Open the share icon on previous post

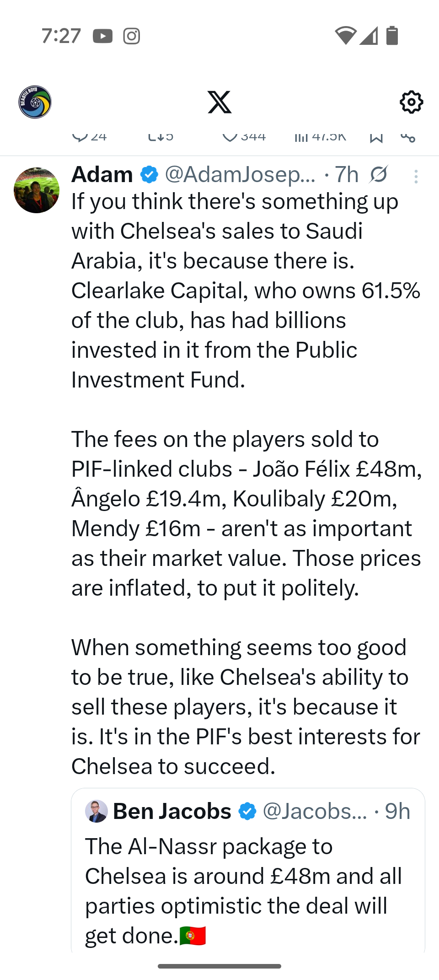pos(408,137)
